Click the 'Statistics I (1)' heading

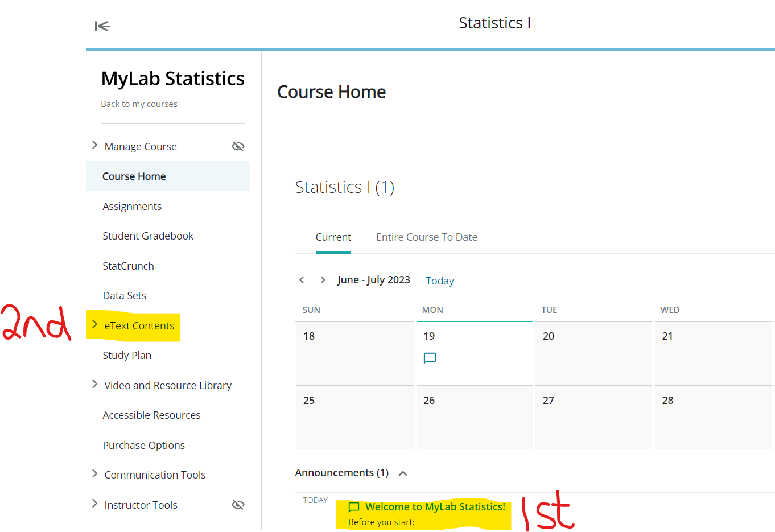[345, 187]
